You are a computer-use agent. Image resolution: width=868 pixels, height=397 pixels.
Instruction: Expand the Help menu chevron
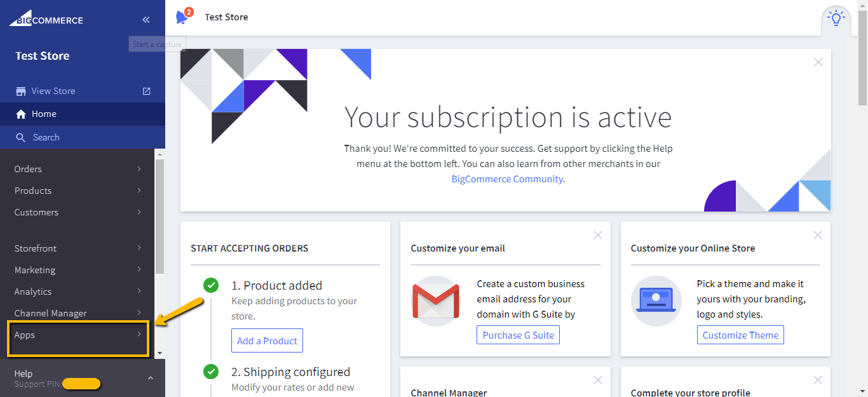[151, 378]
